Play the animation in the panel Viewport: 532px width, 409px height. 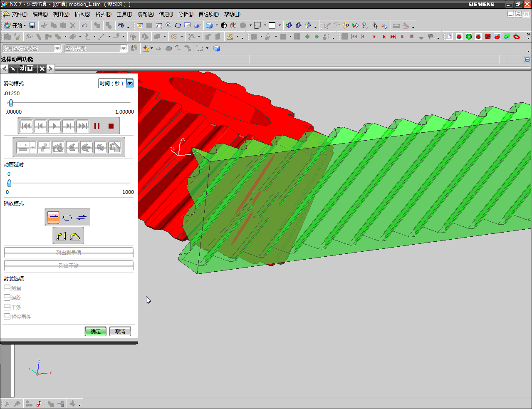pos(54,126)
